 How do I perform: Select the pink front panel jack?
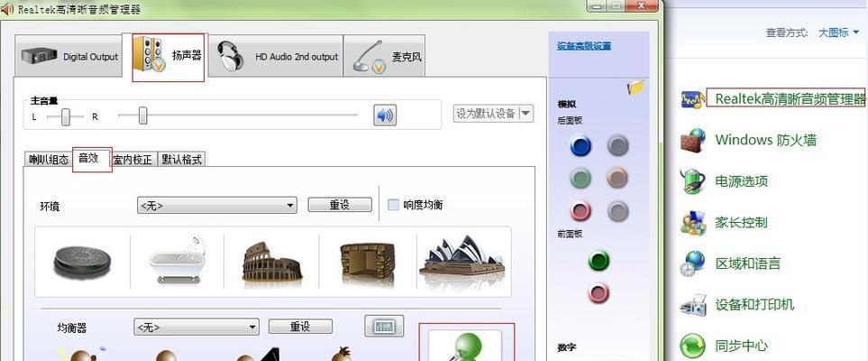(x=598, y=292)
